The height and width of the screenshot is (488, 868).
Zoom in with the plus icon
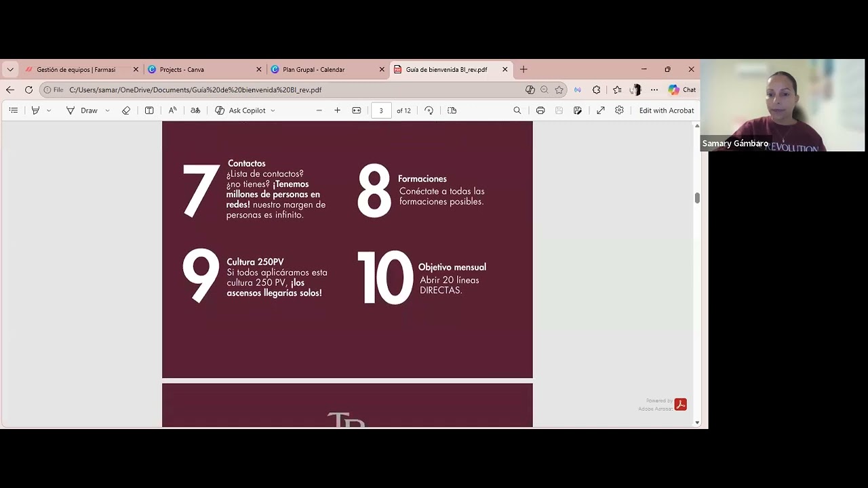[337, 110]
